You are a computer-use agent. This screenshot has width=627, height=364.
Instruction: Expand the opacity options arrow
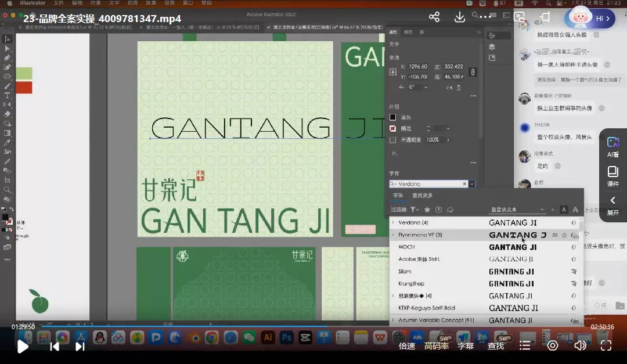(x=448, y=140)
